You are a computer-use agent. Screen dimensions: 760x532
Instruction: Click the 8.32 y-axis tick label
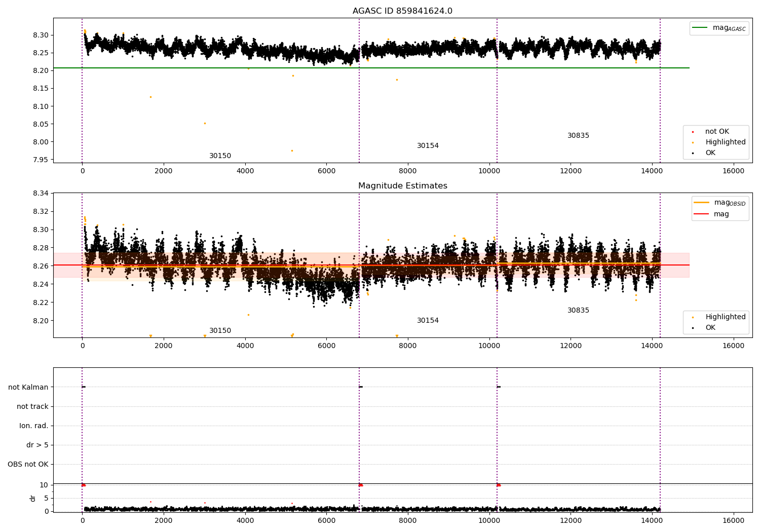(x=41, y=212)
